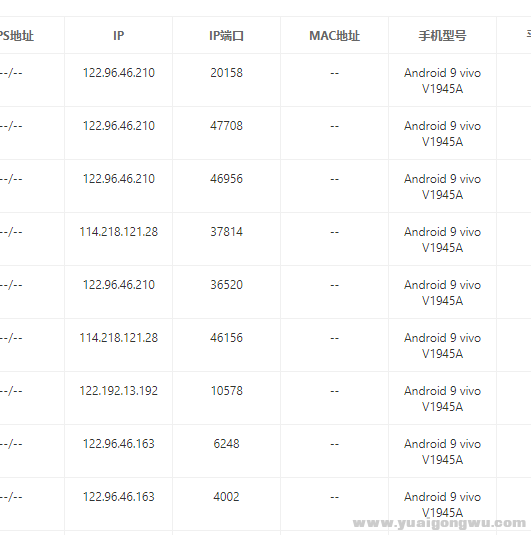Select port value 47708
The height and width of the screenshot is (535, 531).
coord(226,126)
